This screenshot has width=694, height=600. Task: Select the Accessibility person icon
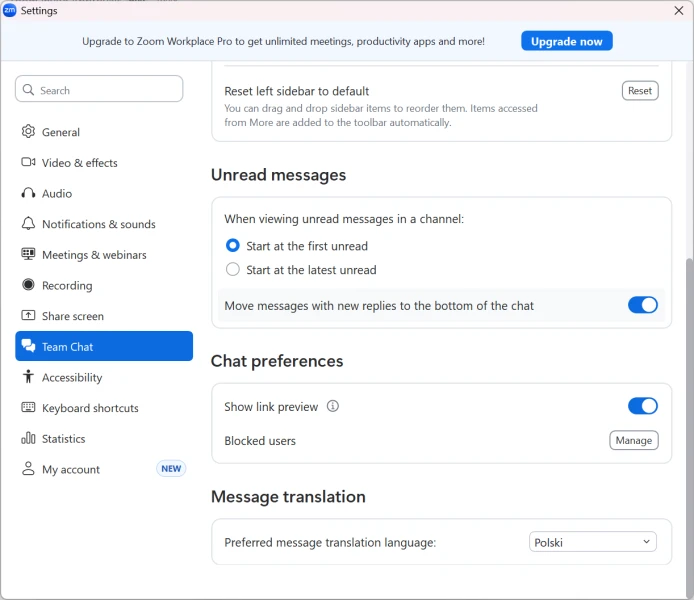point(28,378)
